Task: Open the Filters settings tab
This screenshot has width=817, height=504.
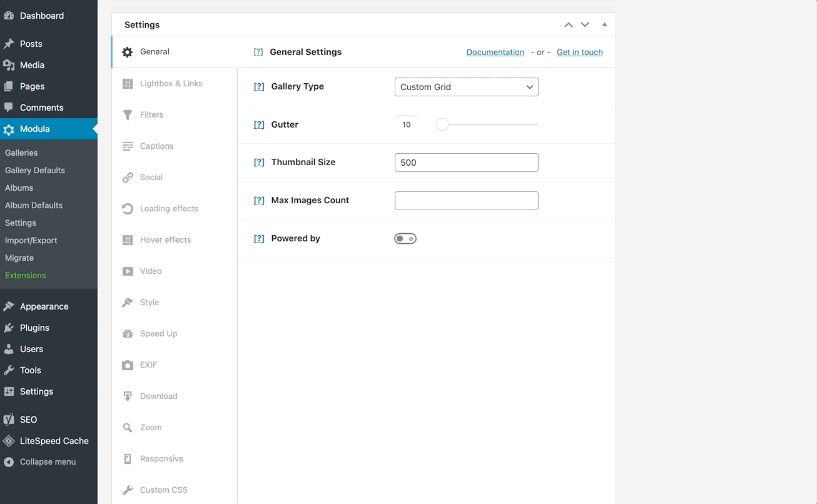Action: (x=151, y=114)
